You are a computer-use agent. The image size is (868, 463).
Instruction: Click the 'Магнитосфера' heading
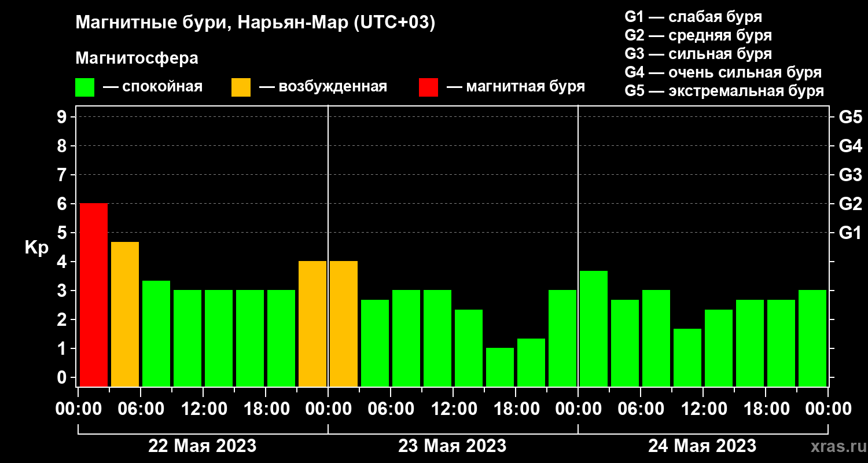pos(137,58)
